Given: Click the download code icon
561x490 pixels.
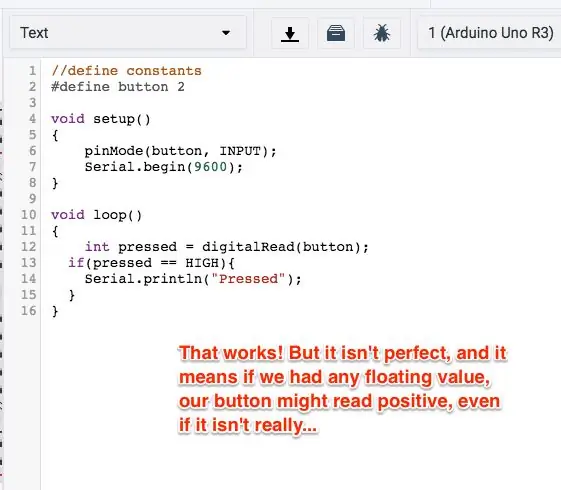Looking at the screenshot, I should [x=290, y=33].
